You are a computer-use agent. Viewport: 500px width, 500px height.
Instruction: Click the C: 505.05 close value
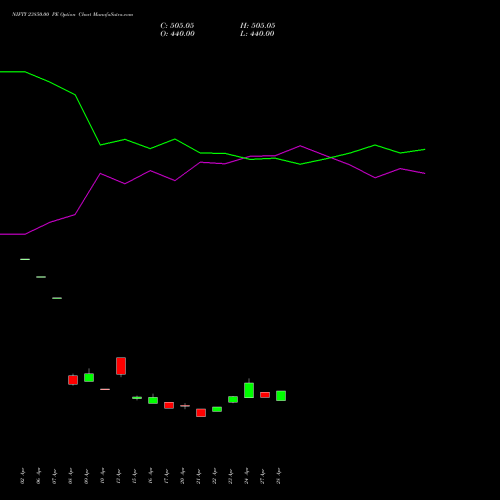coord(177,26)
